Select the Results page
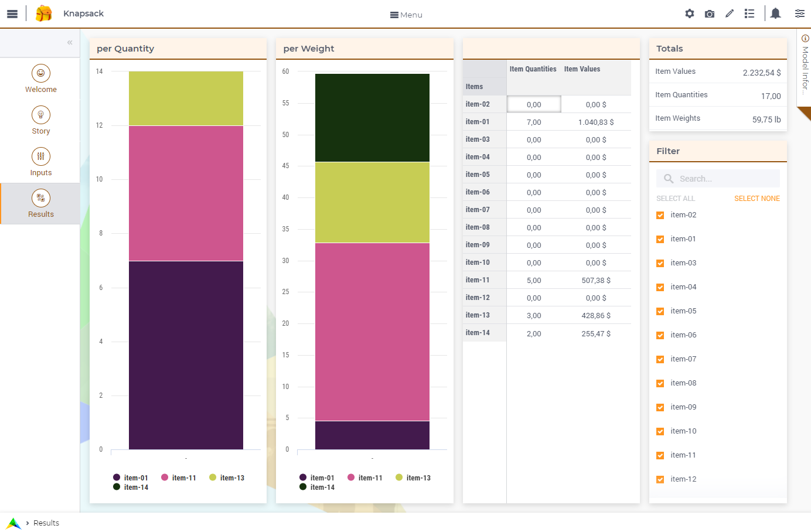 click(40, 204)
